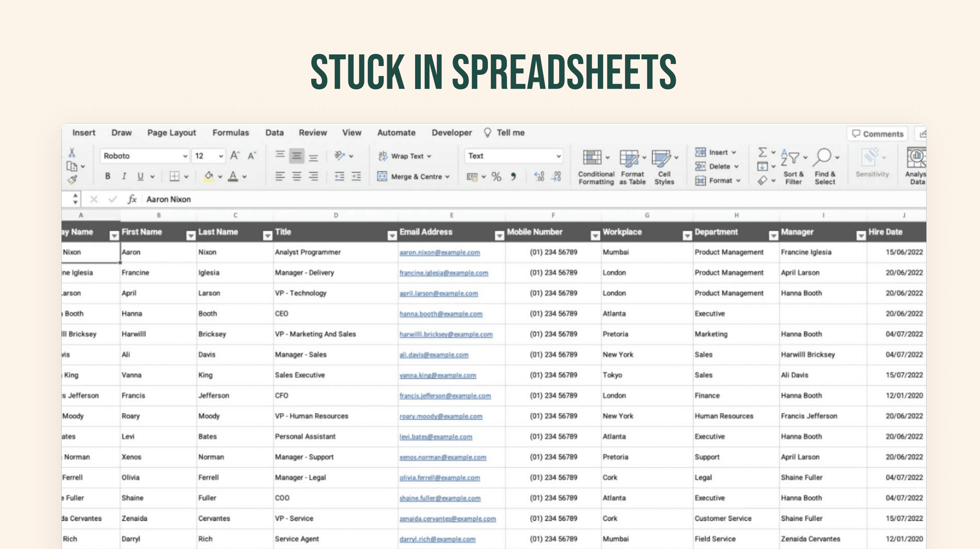Open the Roboto font name dropdown
Screen dimensions: 980x549
(x=185, y=156)
